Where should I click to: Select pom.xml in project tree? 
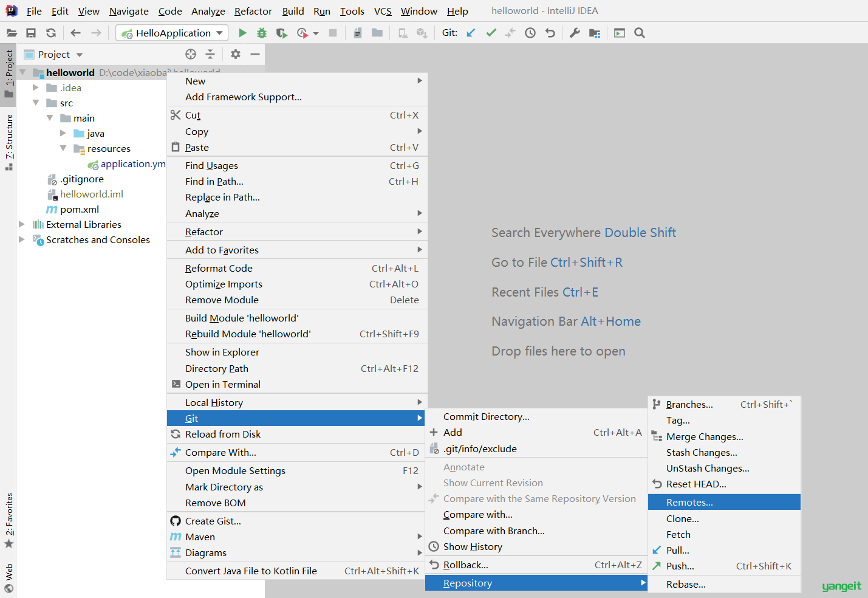point(80,209)
